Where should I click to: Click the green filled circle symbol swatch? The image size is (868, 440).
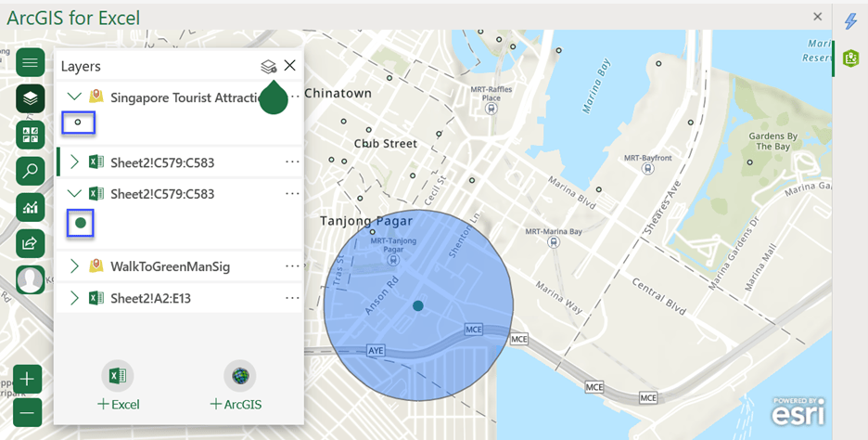click(81, 223)
